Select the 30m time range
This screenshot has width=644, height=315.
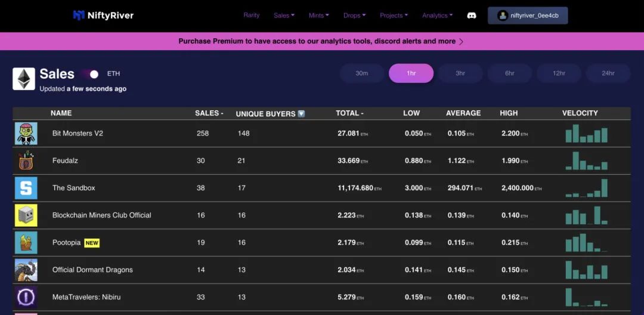pos(362,73)
